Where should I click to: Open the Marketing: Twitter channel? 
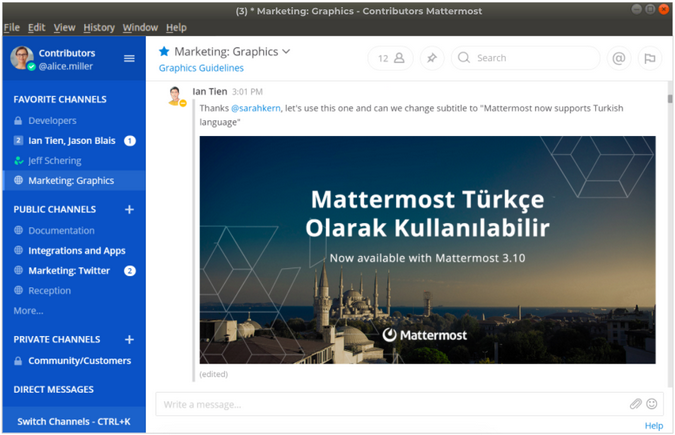tap(74, 270)
